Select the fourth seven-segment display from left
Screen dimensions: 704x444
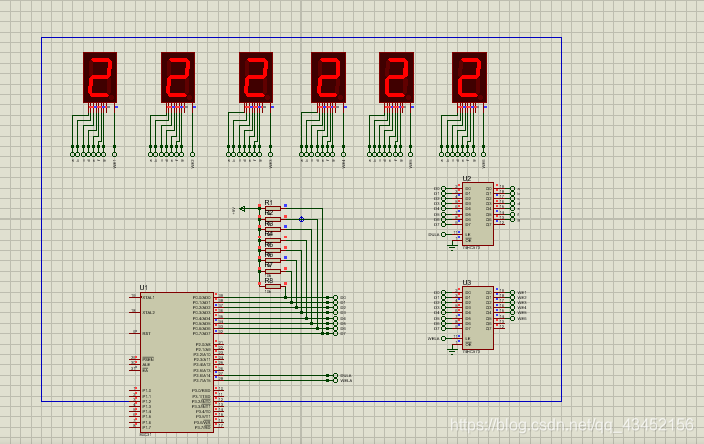pos(328,77)
